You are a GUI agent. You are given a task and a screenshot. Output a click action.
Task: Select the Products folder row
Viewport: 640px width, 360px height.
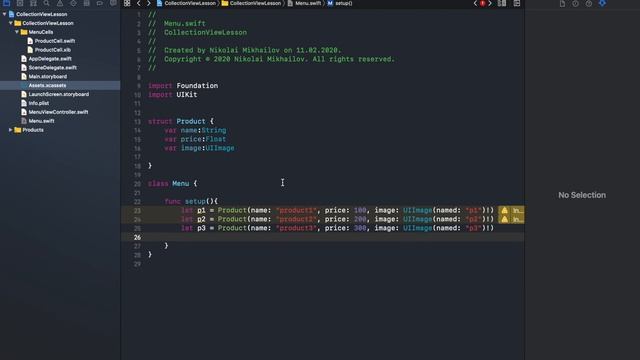[60, 130]
